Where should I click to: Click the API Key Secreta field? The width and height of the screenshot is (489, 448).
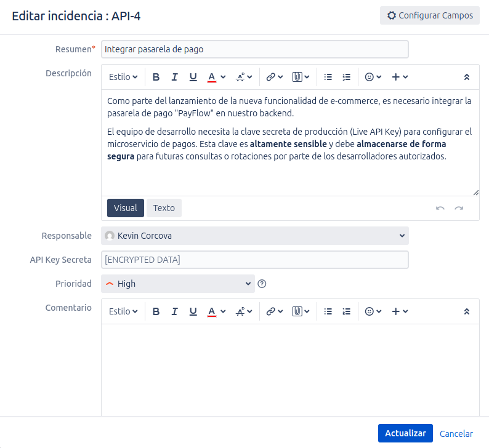(x=255, y=260)
